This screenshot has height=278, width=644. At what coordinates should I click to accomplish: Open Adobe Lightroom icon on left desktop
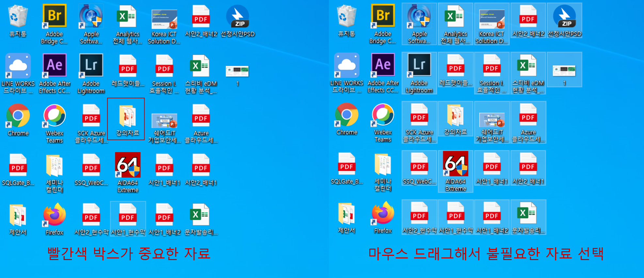[91, 66]
